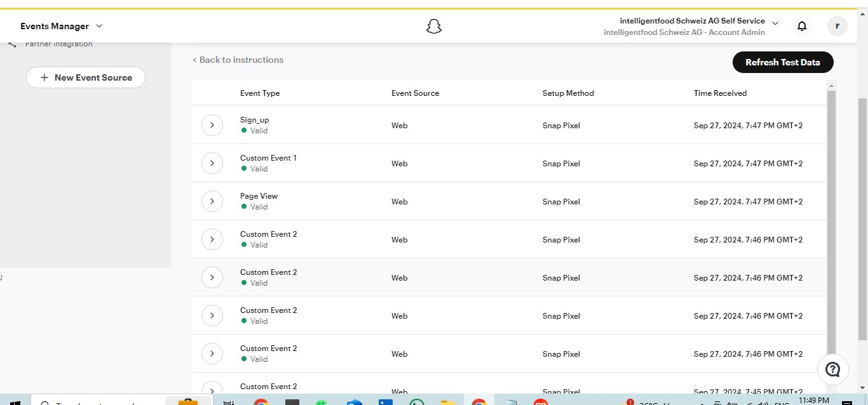The width and height of the screenshot is (868, 405).
Task: Click Web source in the Page View row
Action: click(x=399, y=202)
